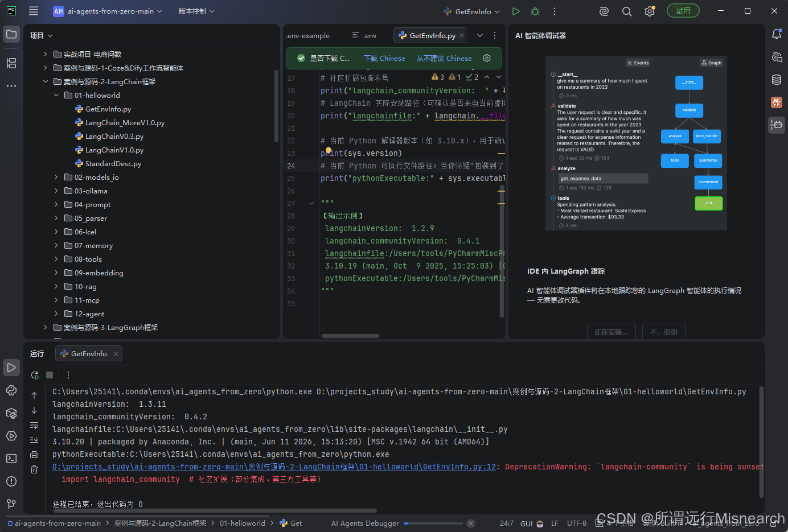Toggle soft-wrap in Run console
This screenshot has height=532, width=788.
point(34,425)
